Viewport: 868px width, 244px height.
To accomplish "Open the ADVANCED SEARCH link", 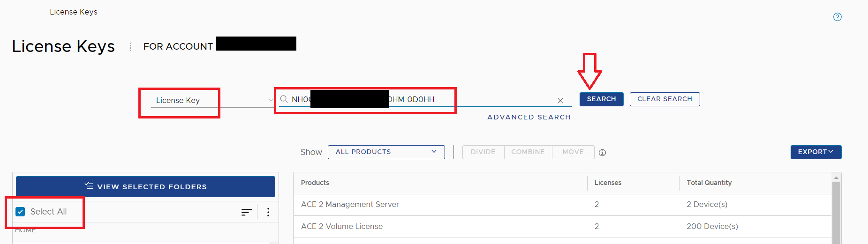I will pyautogui.click(x=529, y=117).
